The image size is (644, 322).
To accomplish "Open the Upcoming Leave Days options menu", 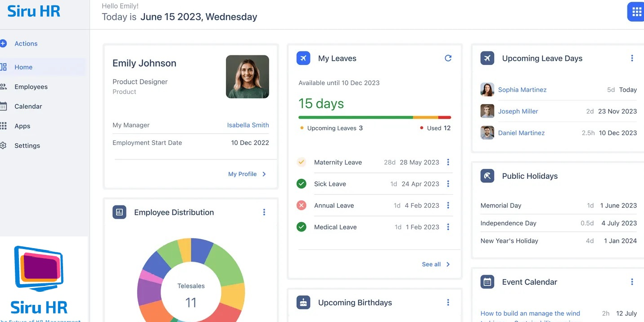I will pos(632,58).
